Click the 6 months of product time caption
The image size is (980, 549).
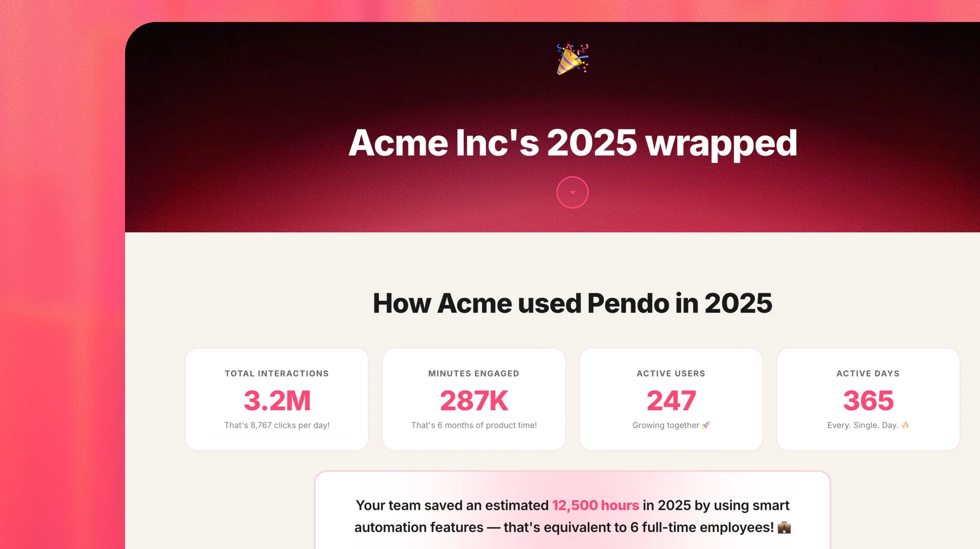pos(474,425)
